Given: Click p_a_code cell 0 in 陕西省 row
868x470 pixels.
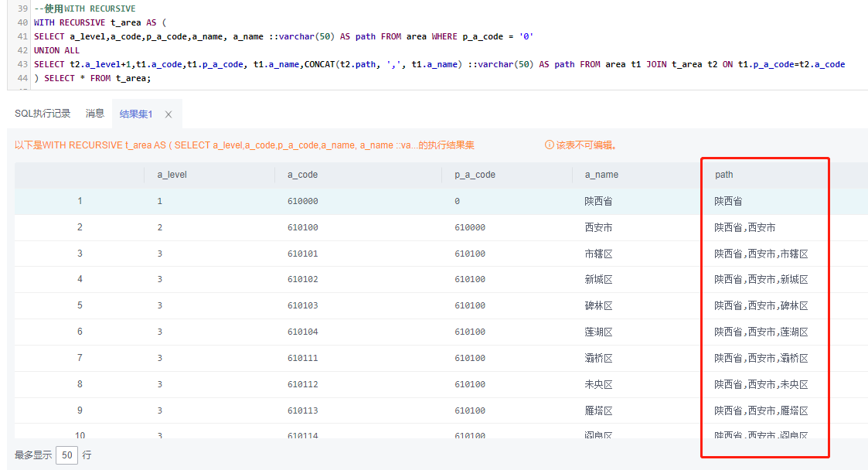Looking at the screenshot, I should tap(458, 201).
